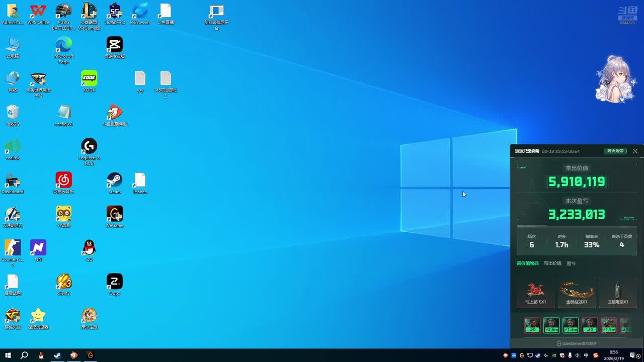
Task: Select the 高价值物品 tab
Action: 527,263
